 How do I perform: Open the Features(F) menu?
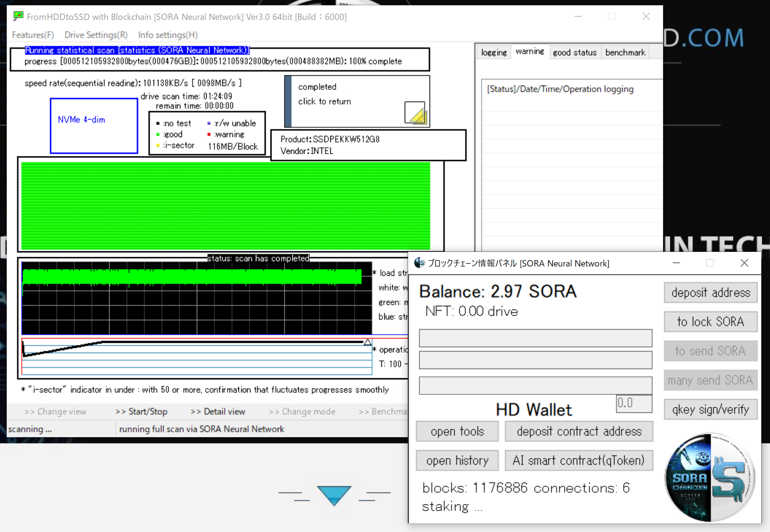click(x=33, y=35)
